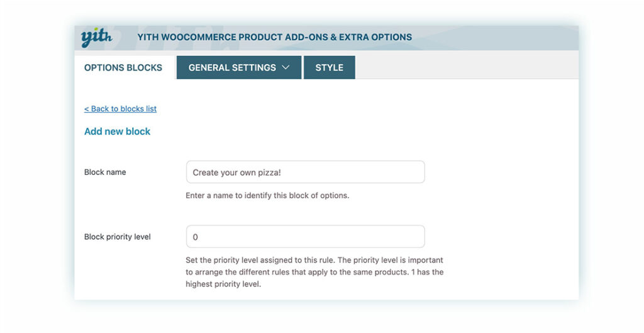Switch to the Options Blocks tab
The image size is (644, 333).
(x=123, y=67)
